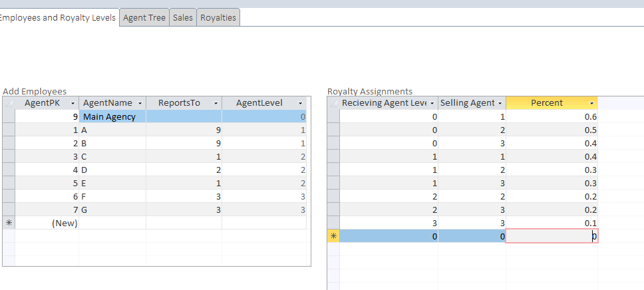Click the Main Agency name cell
This screenshot has height=290, width=644.
click(112, 116)
